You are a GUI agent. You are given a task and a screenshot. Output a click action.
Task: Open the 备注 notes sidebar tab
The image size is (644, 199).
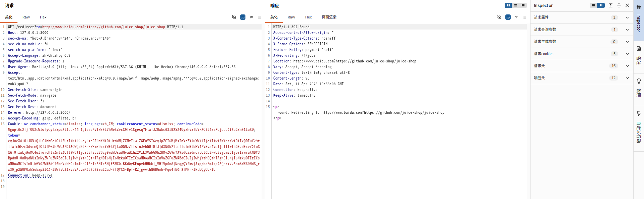(x=639, y=56)
